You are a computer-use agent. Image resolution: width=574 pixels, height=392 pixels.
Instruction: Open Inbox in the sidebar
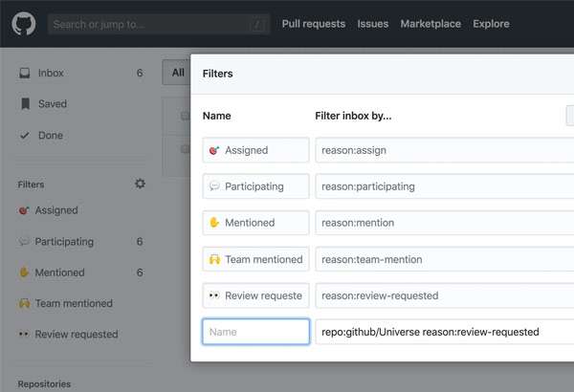click(50, 73)
